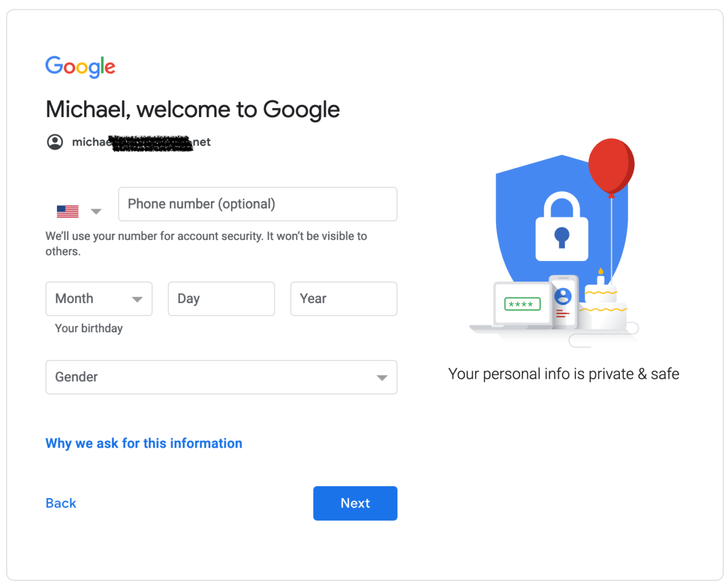Expand the Month dropdown
Image resolution: width=728 pixels, height=588 pixels.
[99, 299]
